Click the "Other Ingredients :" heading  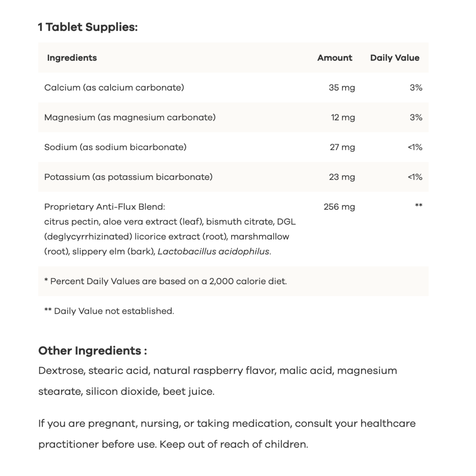point(93,351)
